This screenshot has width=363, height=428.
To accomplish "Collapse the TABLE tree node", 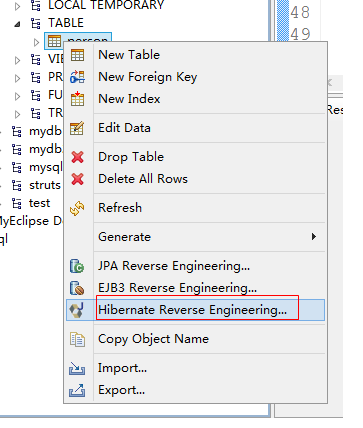I will pos(17,24).
